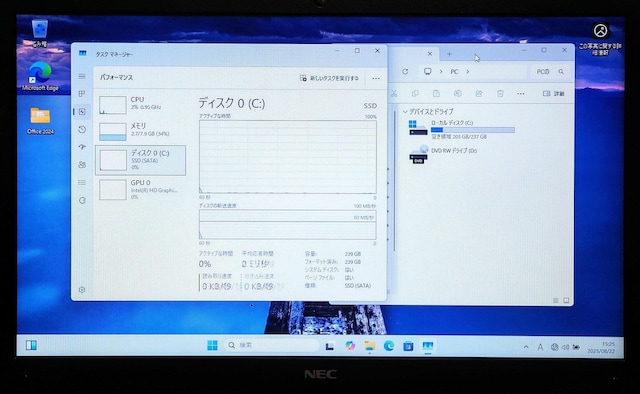The image size is (640, 394).
Task: Switch Explorer to details list view icon
Action: [556, 300]
